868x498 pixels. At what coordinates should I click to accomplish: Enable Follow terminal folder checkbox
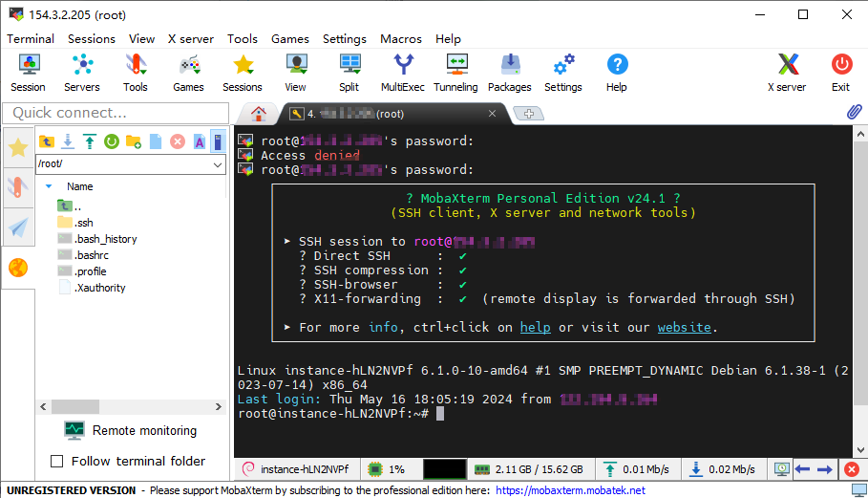click(56, 461)
